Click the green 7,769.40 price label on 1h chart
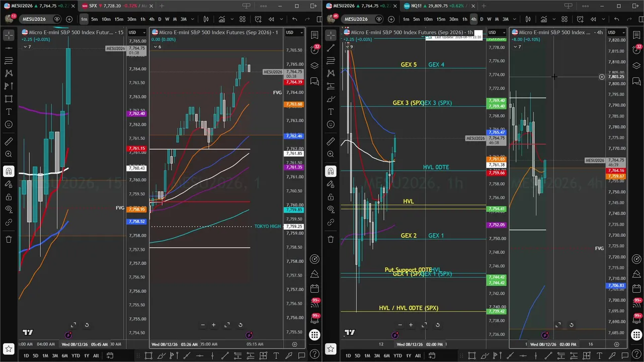 496,101
